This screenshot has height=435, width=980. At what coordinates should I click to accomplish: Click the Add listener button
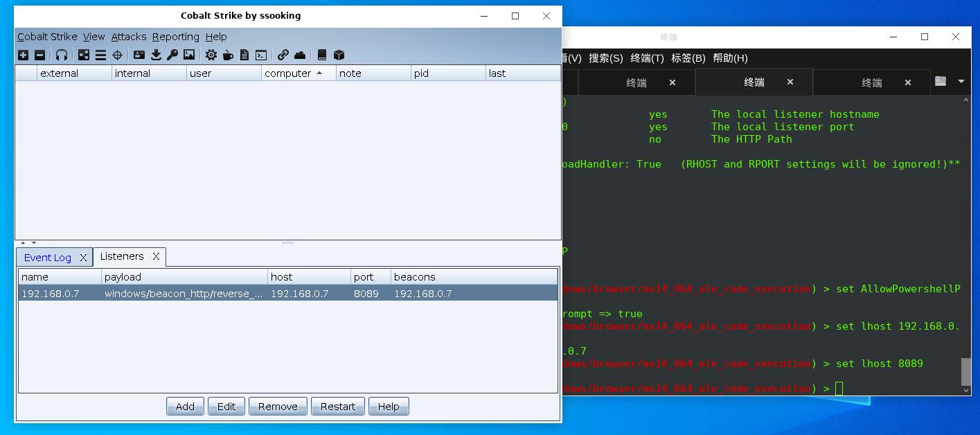tap(185, 407)
